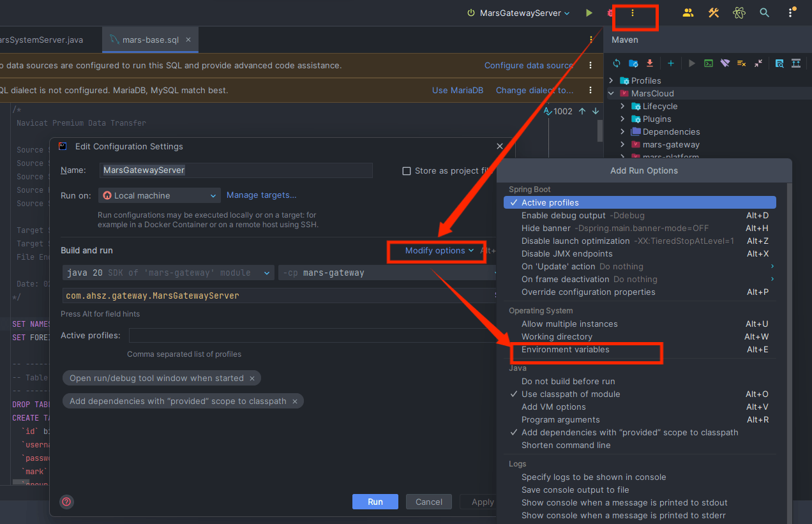Remove 'Open run/debug tool window when started' chip
812x524 pixels.
tap(252, 378)
